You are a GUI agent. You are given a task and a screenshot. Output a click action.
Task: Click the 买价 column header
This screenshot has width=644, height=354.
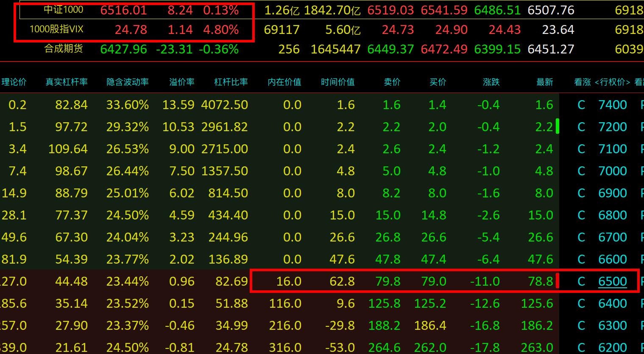[x=438, y=82]
